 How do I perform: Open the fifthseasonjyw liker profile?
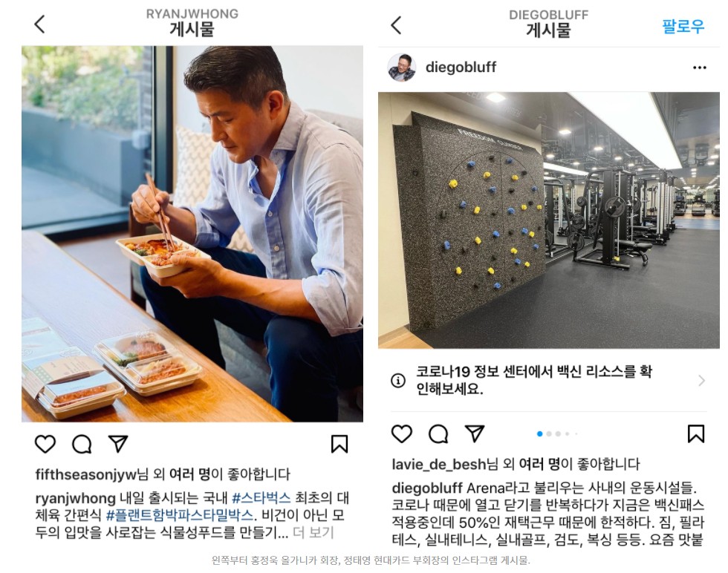tap(86, 474)
